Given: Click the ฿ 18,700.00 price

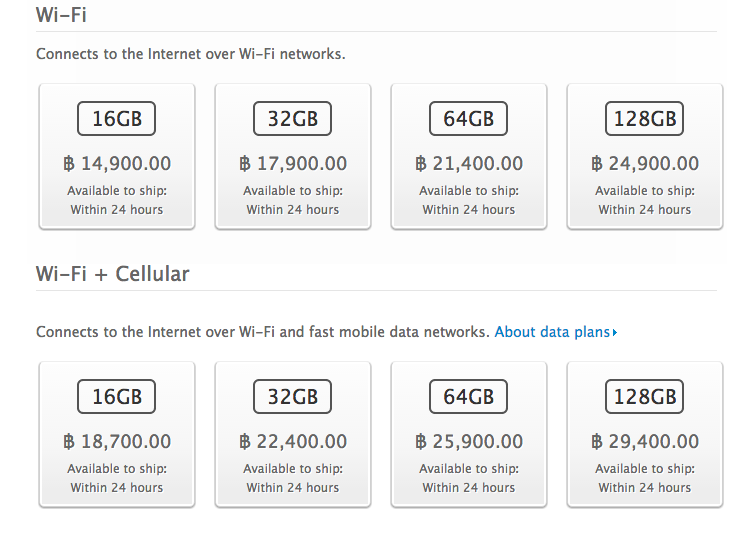Looking at the screenshot, I should coord(117,442).
